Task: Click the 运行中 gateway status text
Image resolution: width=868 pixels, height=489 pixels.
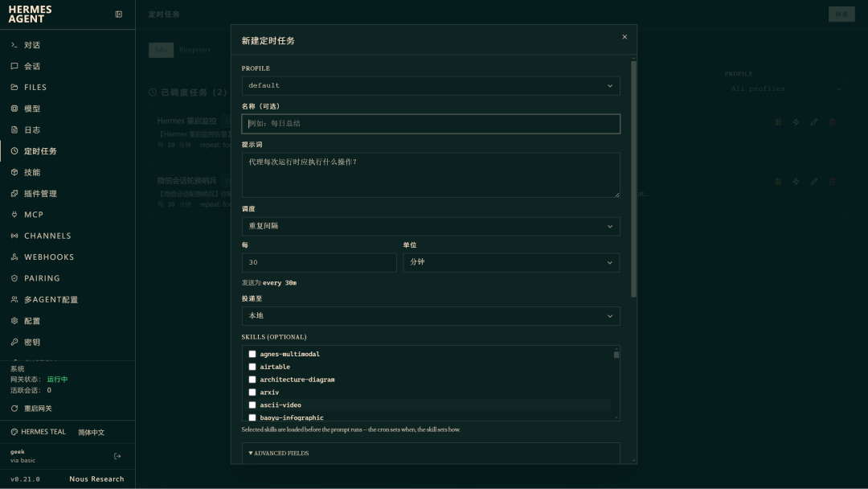Action: tap(57, 380)
